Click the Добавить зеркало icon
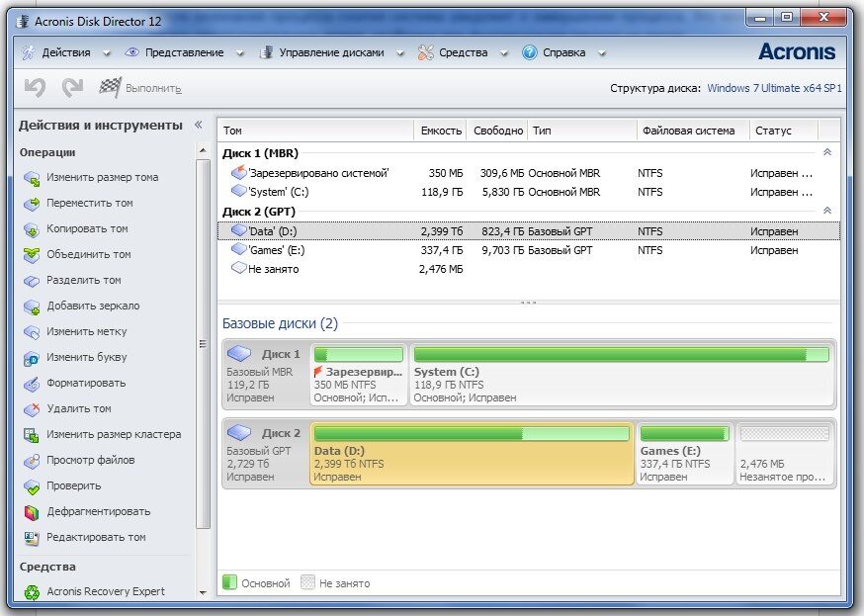 32,307
